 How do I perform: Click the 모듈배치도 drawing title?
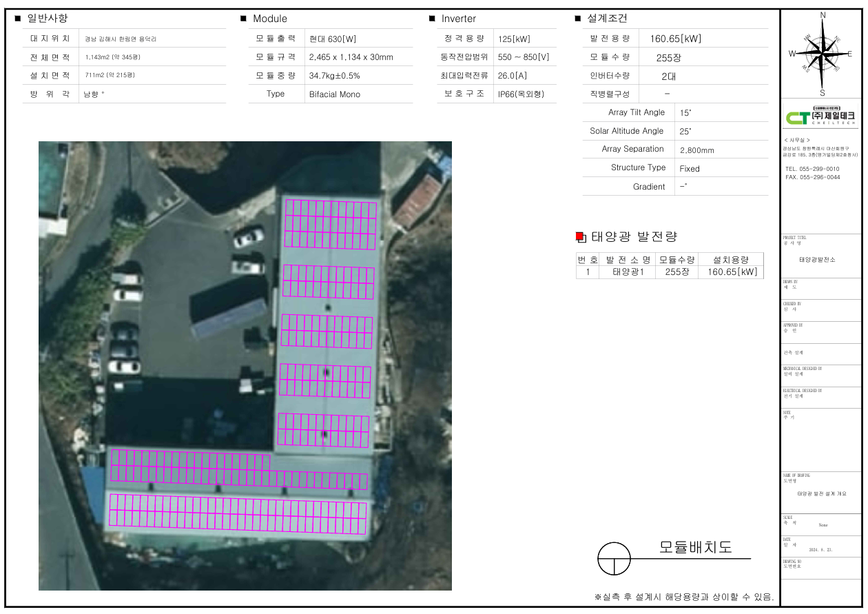(x=695, y=547)
